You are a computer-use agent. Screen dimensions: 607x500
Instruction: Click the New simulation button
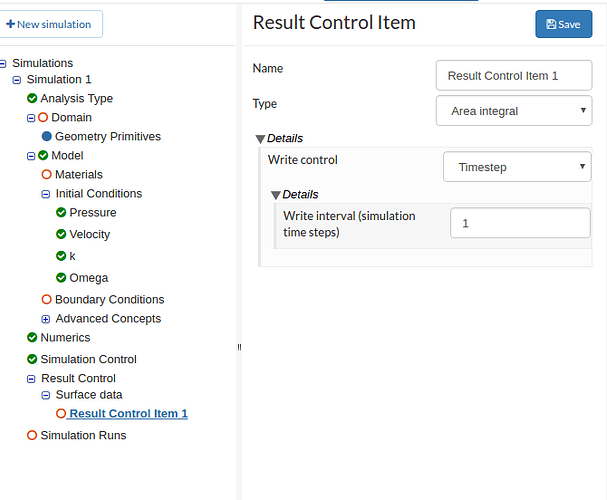pyautogui.click(x=53, y=23)
